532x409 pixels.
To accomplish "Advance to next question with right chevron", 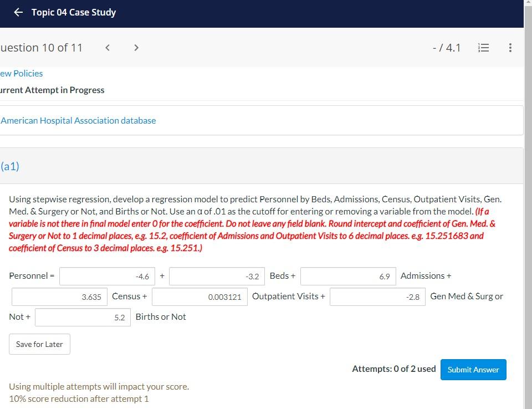I will (136, 48).
